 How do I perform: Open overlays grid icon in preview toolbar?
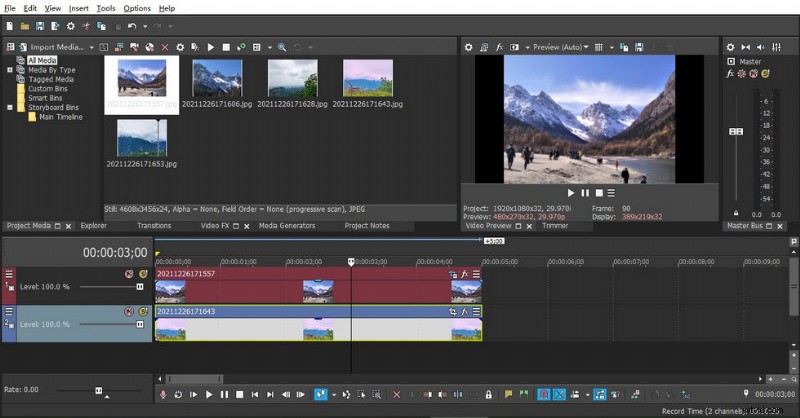599,47
